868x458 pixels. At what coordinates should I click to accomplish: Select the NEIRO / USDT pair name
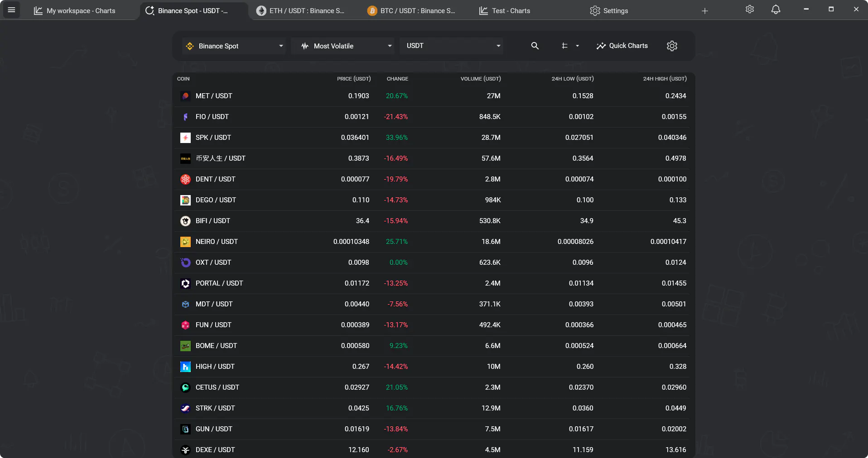point(217,242)
